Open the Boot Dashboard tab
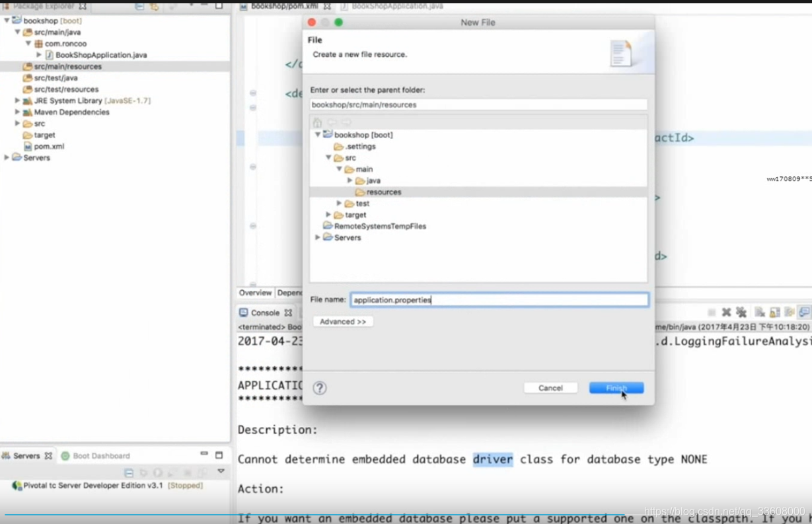The image size is (812, 524). pos(95,456)
